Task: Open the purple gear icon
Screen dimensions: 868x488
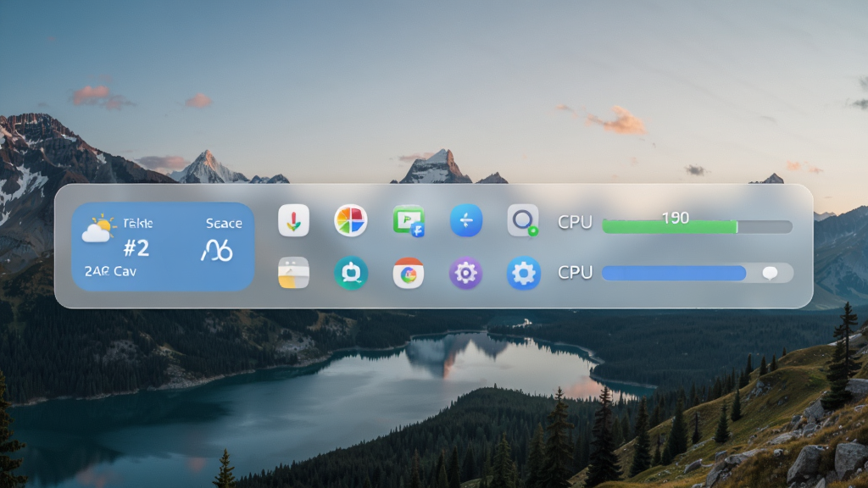Action: point(465,273)
